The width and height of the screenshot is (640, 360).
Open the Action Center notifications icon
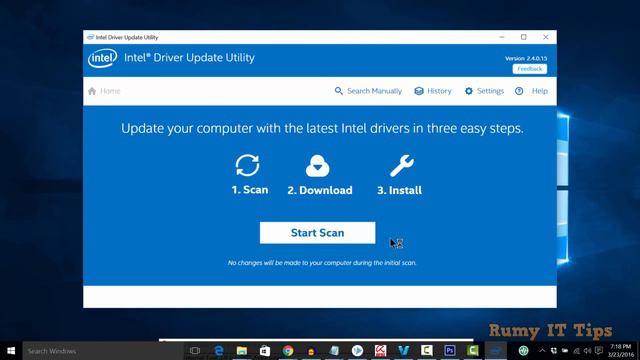[599, 351]
